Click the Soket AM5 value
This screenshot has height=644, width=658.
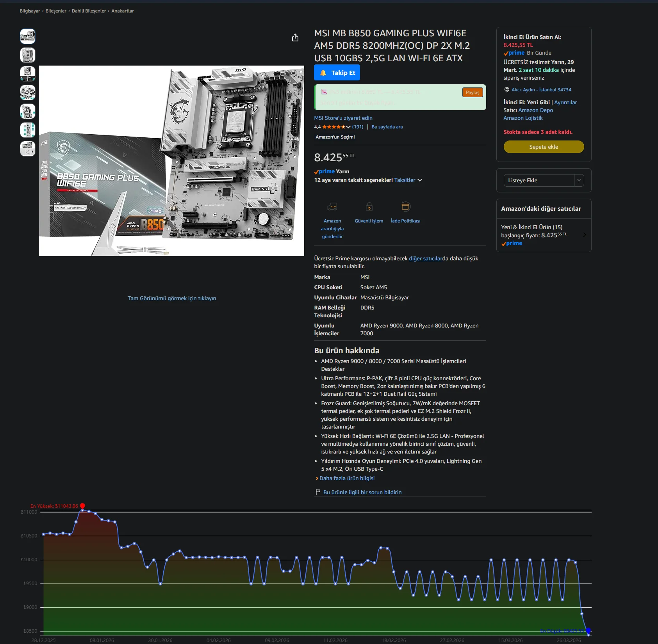point(374,287)
